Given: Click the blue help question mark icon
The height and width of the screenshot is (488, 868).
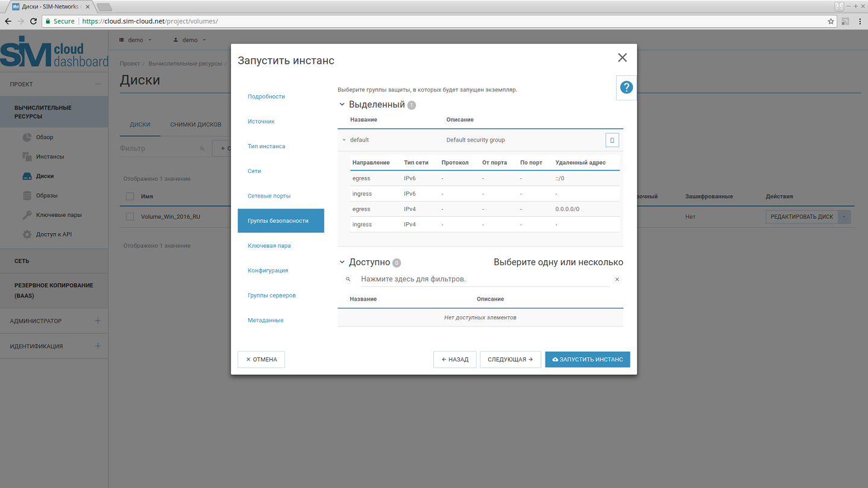Looking at the screenshot, I should pos(626,87).
